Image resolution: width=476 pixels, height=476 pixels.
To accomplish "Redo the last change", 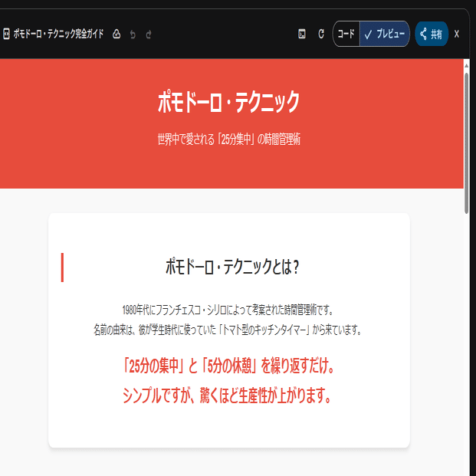I will (x=149, y=34).
